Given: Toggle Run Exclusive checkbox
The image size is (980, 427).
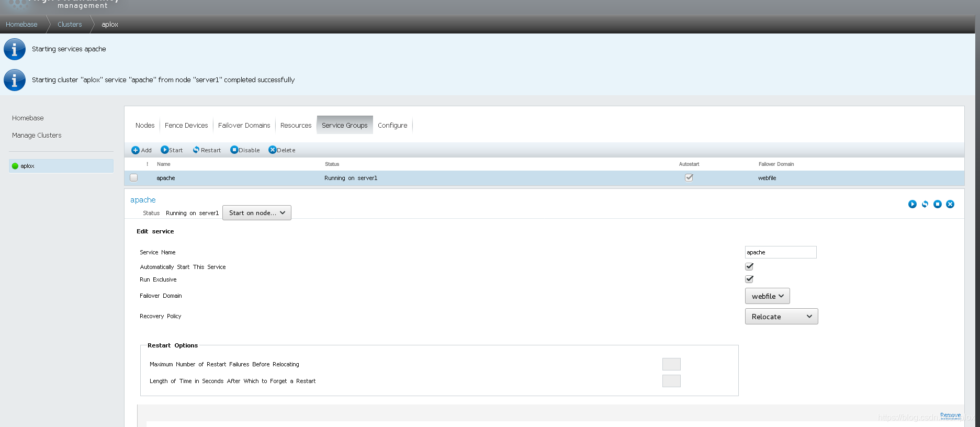Looking at the screenshot, I should tap(749, 279).
